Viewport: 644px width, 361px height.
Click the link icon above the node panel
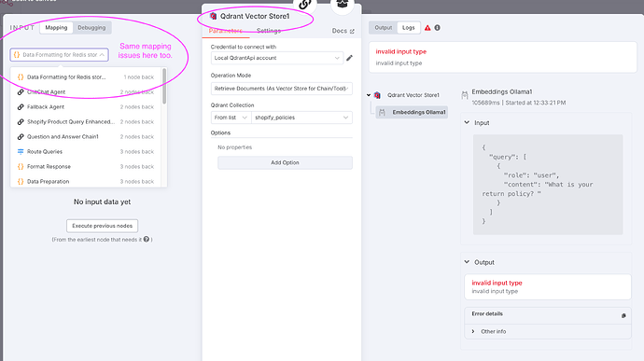pos(305,4)
